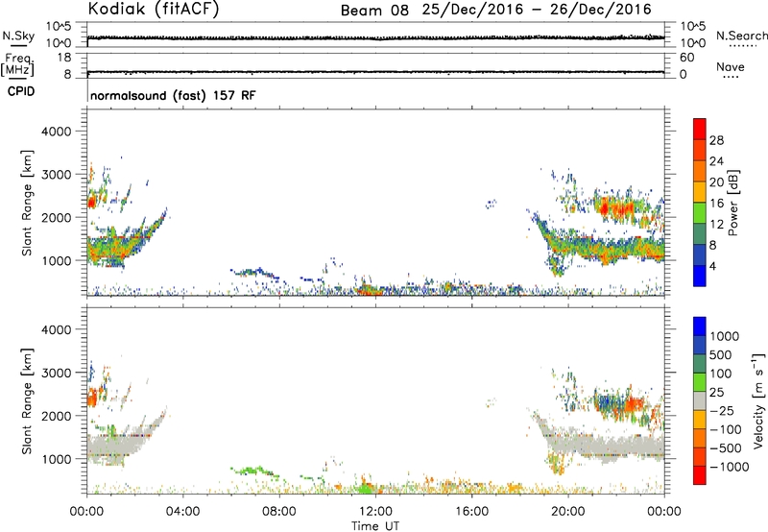Screen dimensions: 768x532
Task: Click the blue bottom segment of Power colorbar
Action: 700,276
